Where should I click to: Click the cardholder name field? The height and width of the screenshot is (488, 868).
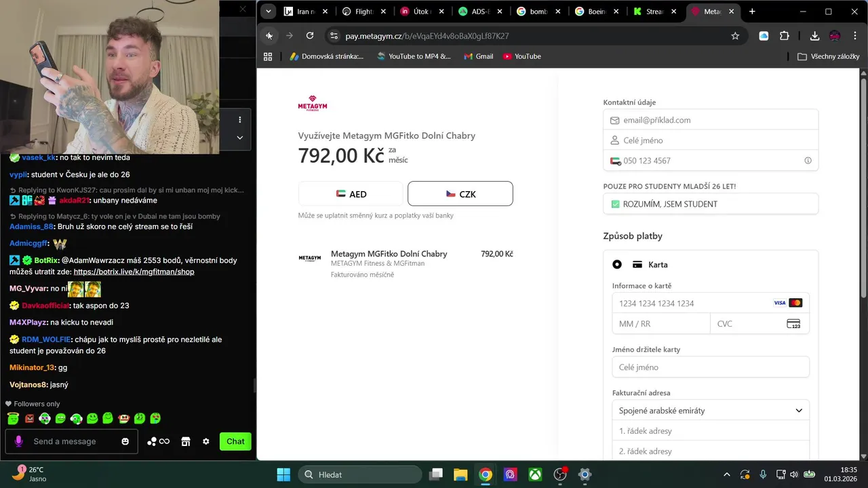click(x=711, y=367)
